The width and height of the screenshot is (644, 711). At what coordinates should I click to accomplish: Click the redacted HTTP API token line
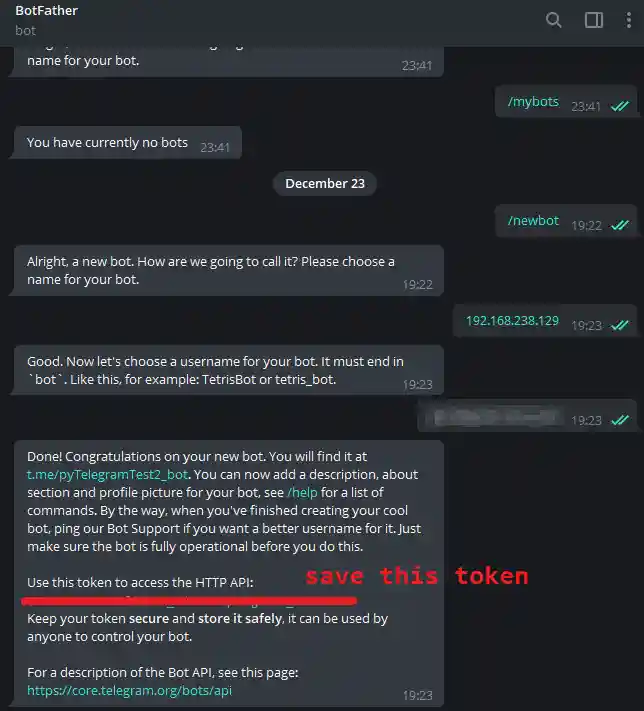point(189,601)
